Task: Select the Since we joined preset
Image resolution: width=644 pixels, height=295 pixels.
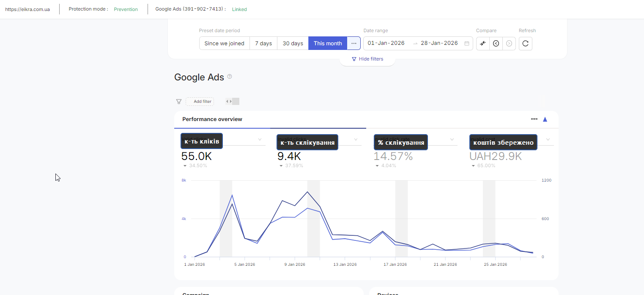Action: click(224, 44)
